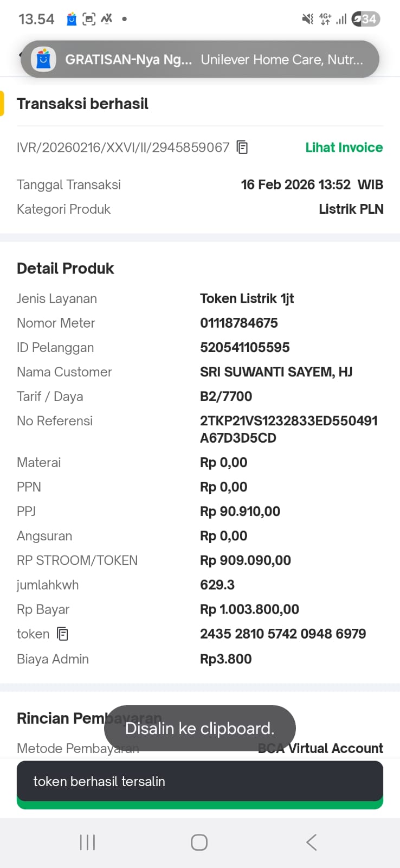400x868 pixels.
Task: Tap the Android home button
Action: [199, 842]
